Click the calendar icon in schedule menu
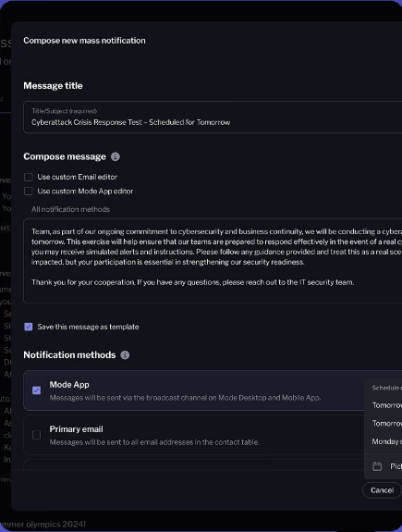Image resolution: width=402 pixels, height=532 pixels. click(377, 466)
